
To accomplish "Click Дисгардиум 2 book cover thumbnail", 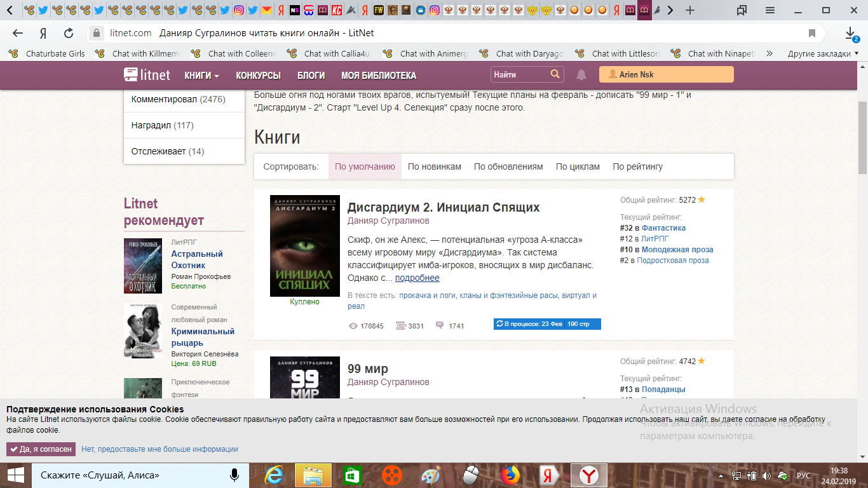I will point(305,246).
